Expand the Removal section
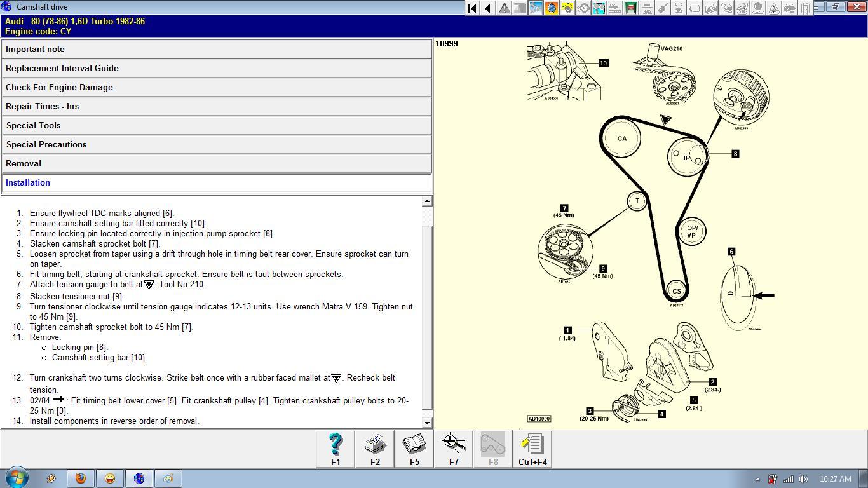The height and width of the screenshot is (488, 868). coord(216,163)
